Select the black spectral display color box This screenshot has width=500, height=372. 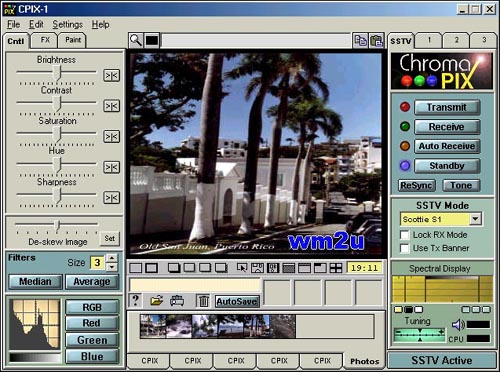click(408, 310)
